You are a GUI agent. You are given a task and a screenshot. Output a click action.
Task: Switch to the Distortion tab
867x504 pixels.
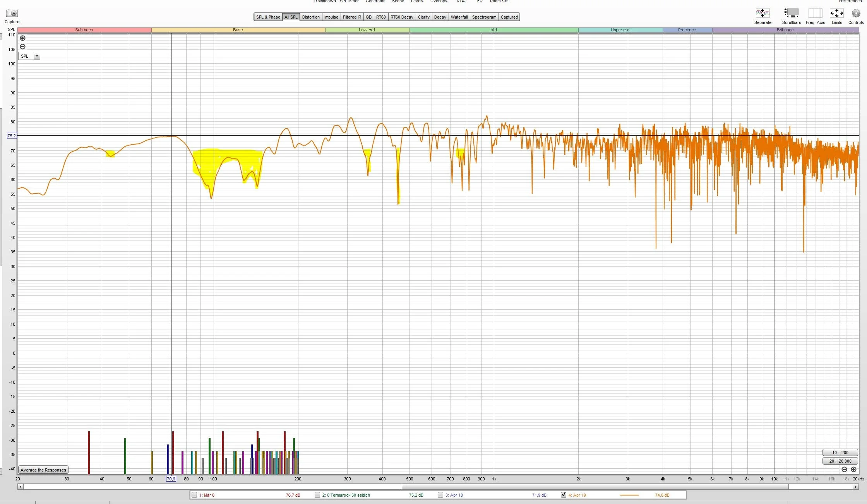[x=311, y=17]
